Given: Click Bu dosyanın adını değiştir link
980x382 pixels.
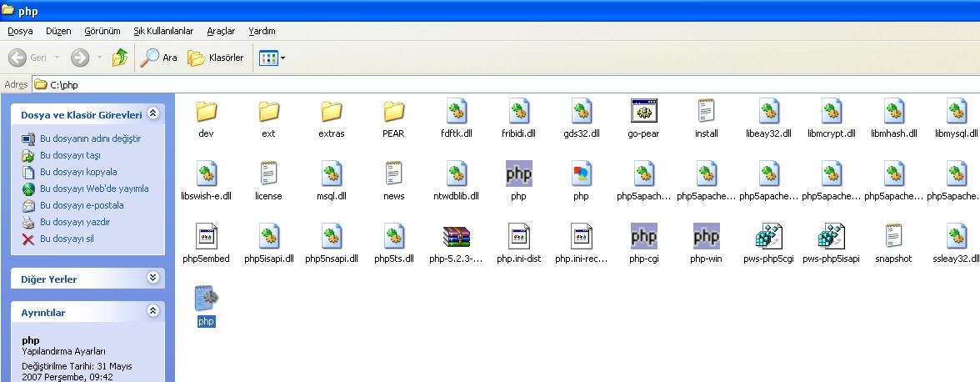Looking at the screenshot, I should coord(90,138).
